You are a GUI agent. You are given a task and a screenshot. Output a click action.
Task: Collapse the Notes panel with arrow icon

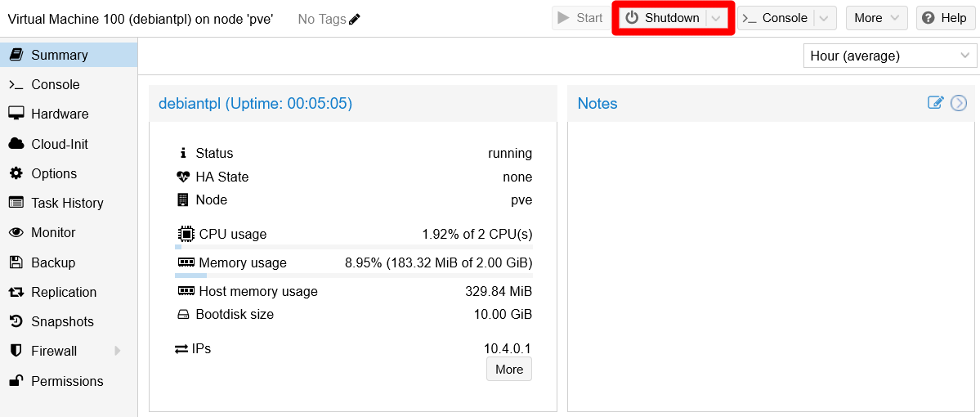click(x=959, y=103)
